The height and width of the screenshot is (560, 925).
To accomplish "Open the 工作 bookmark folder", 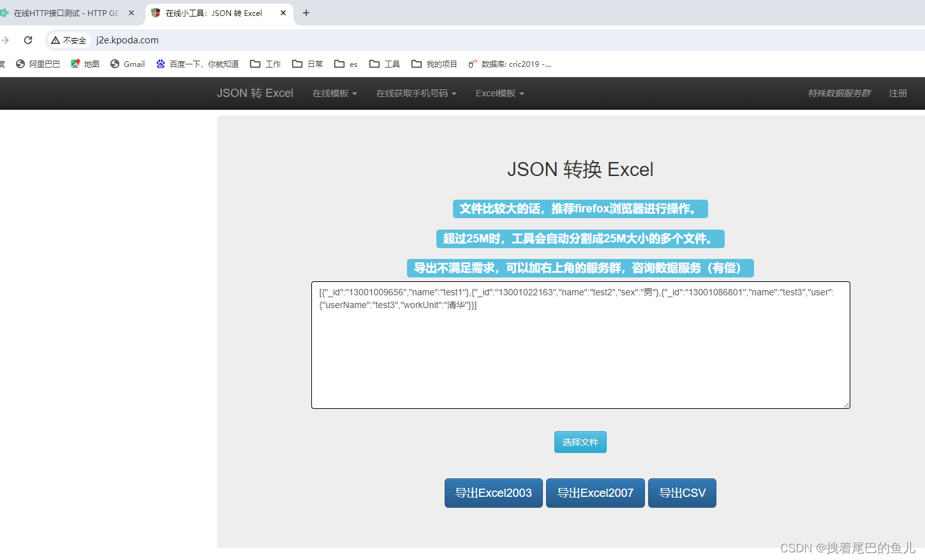I will coord(265,64).
